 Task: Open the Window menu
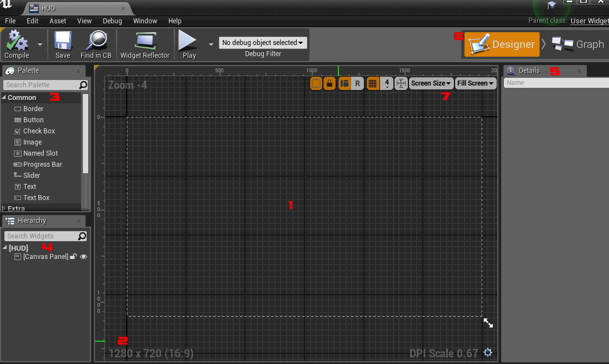pos(145,21)
